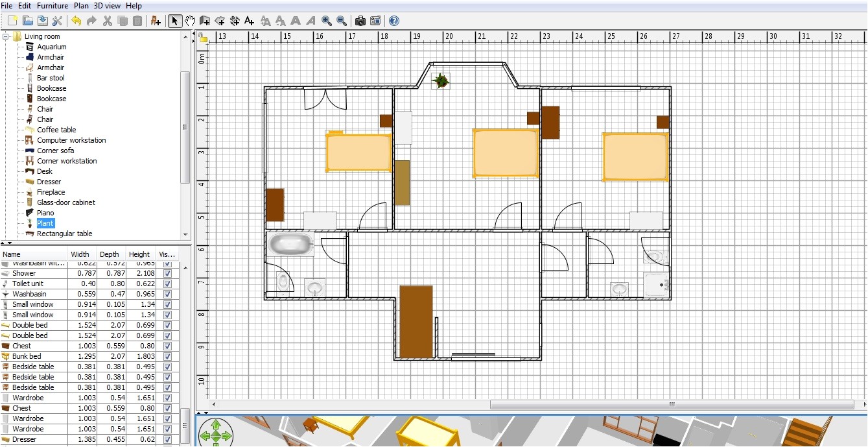Select the Pan (hand) tool

click(x=190, y=21)
